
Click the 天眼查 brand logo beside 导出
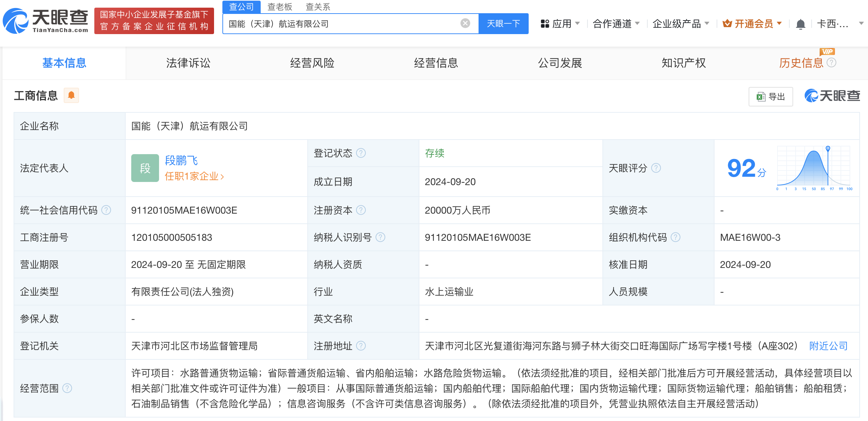tap(832, 96)
